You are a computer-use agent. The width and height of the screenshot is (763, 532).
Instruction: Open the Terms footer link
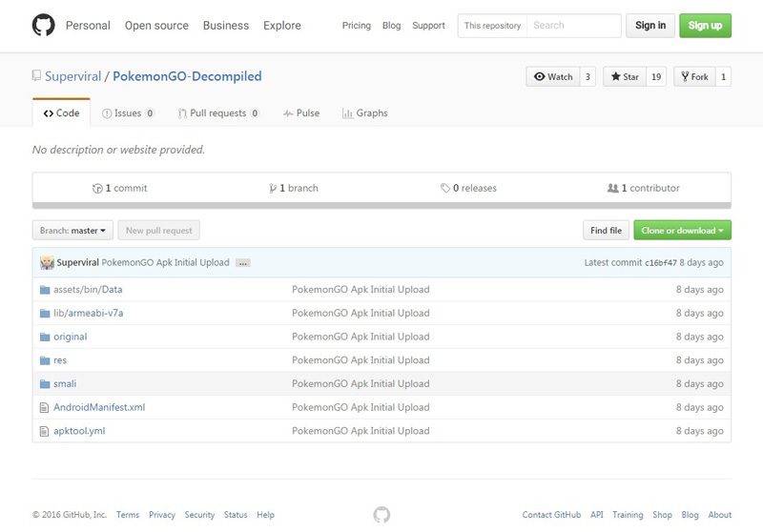pos(128,515)
